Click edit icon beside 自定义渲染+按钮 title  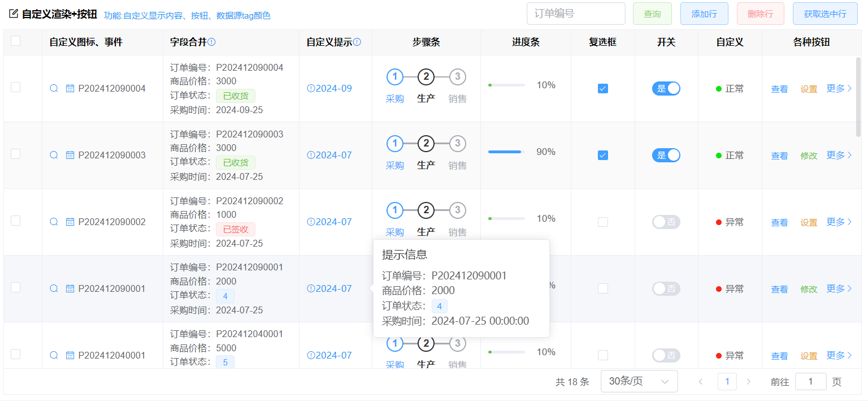click(x=14, y=14)
